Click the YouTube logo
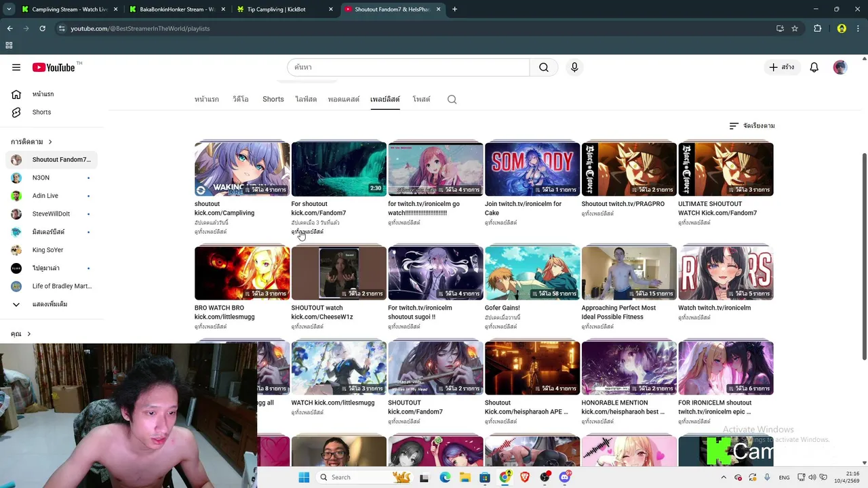Viewport: 868px width, 488px height. [x=54, y=67]
